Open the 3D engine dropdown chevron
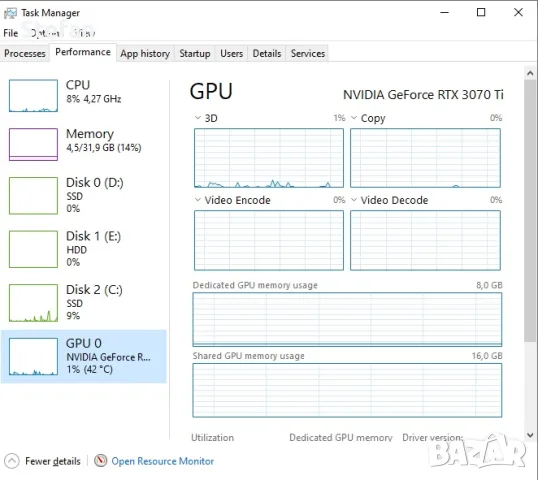 (198, 118)
